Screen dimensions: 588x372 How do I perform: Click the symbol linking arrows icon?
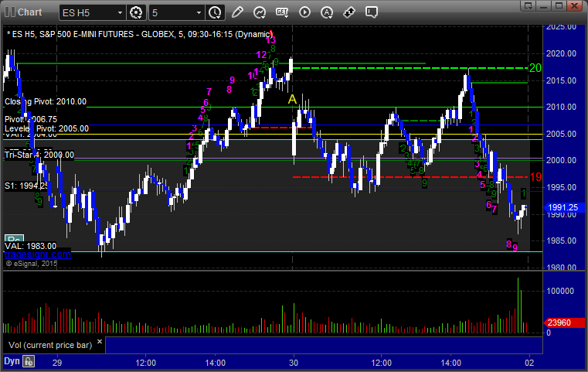click(349, 12)
